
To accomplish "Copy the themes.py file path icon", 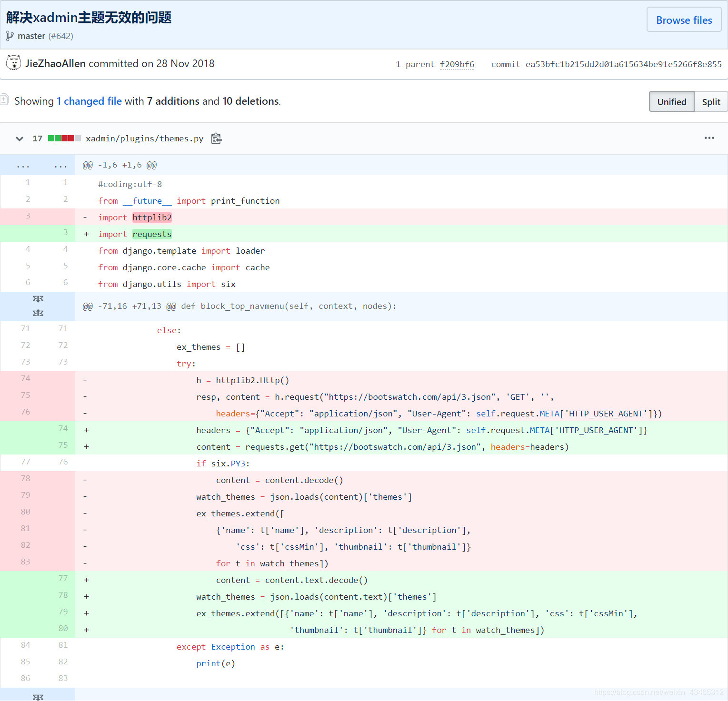I will [216, 138].
